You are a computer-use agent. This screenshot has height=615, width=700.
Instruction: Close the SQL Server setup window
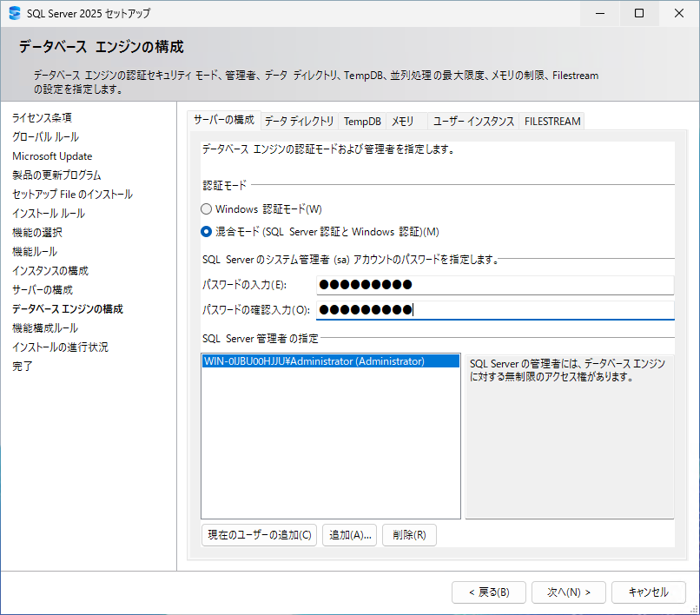tap(679, 13)
